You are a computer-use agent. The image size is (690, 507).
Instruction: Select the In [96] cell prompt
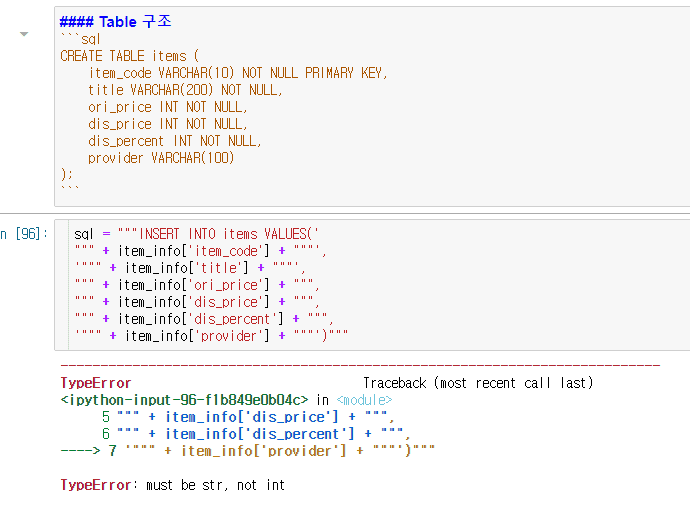pos(24,234)
